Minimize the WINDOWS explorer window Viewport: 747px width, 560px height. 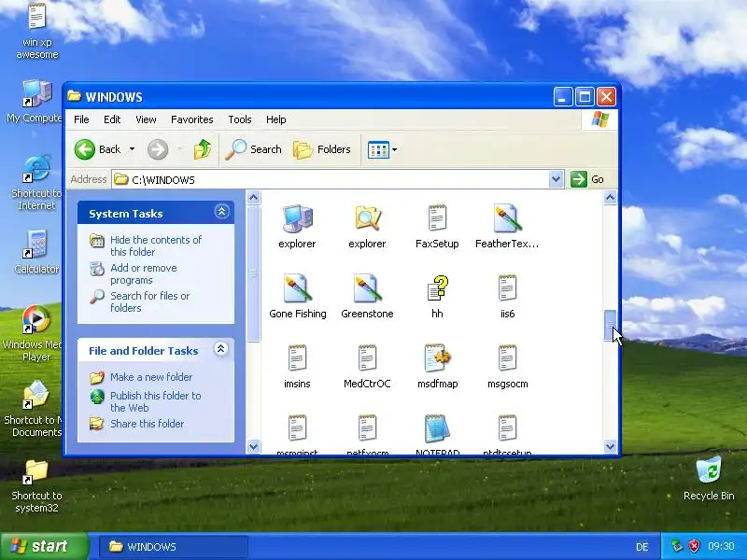pos(563,97)
